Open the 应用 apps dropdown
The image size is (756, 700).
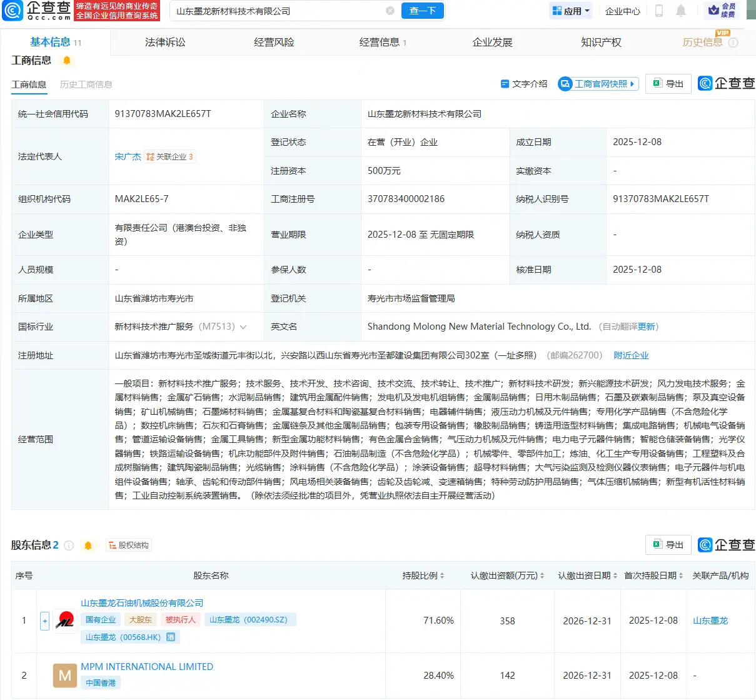[x=570, y=11]
